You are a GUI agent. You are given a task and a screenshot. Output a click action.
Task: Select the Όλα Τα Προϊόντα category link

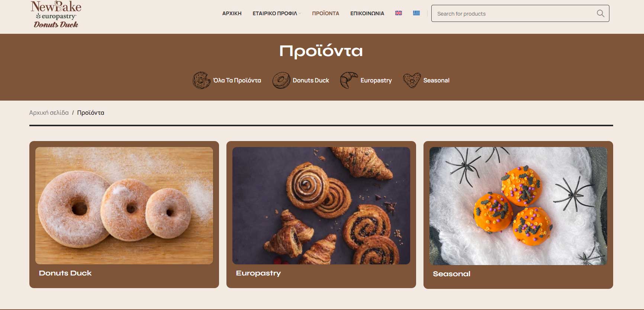click(x=237, y=80)
